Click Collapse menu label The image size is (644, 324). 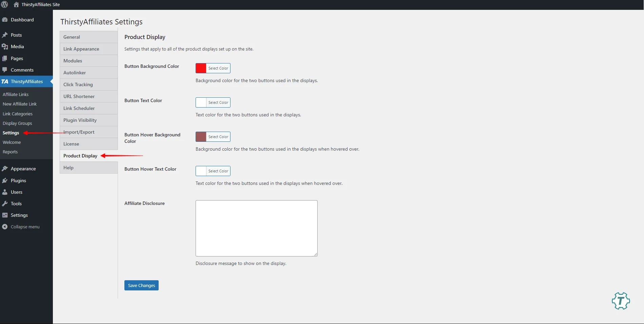[25, 227]
